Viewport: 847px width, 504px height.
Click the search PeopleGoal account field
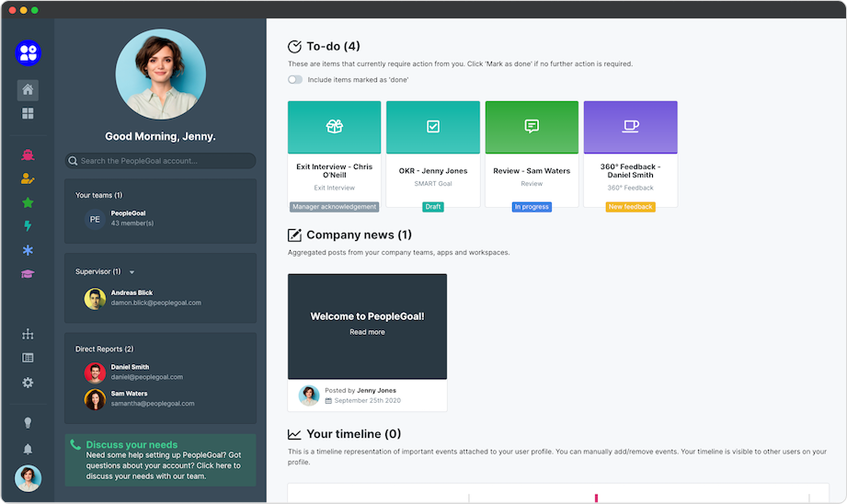160,161
